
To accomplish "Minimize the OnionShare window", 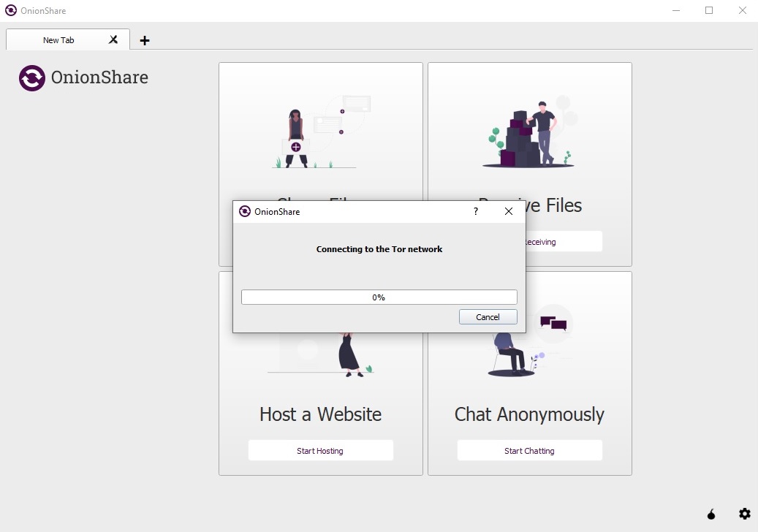I will 676,10.
